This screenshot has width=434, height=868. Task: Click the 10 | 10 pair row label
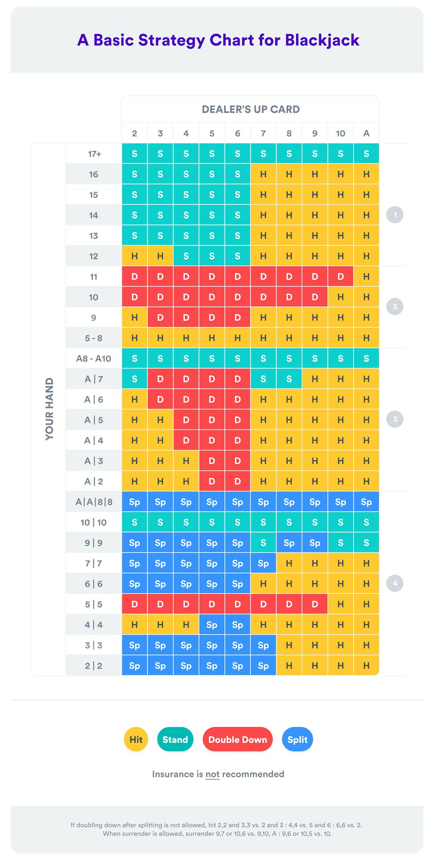[94, 523]
